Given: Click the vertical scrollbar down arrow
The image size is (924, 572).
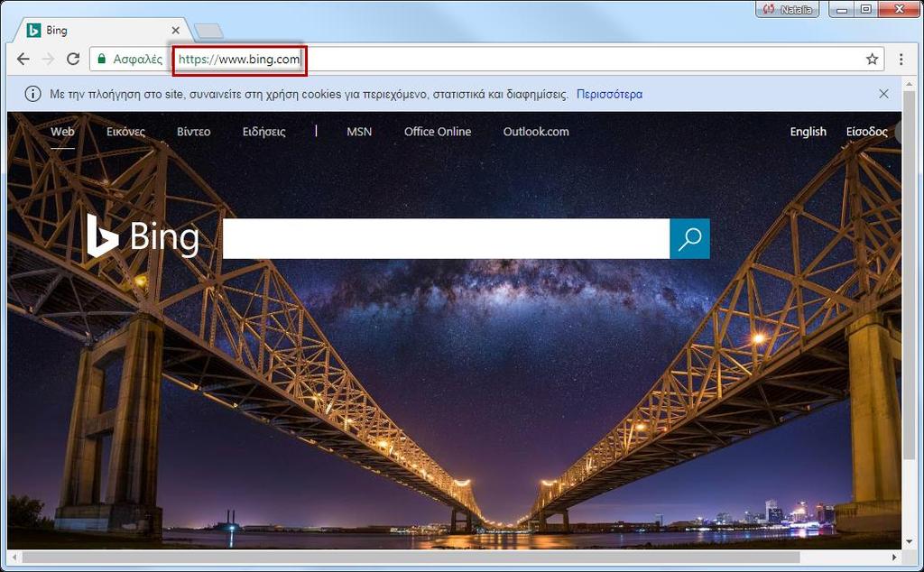Looking at the screenshot, I should tap(908, 541).
